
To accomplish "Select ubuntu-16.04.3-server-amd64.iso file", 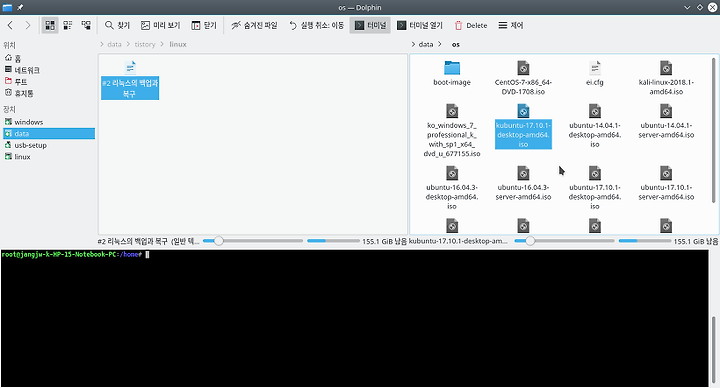I will tap(523, 183).
